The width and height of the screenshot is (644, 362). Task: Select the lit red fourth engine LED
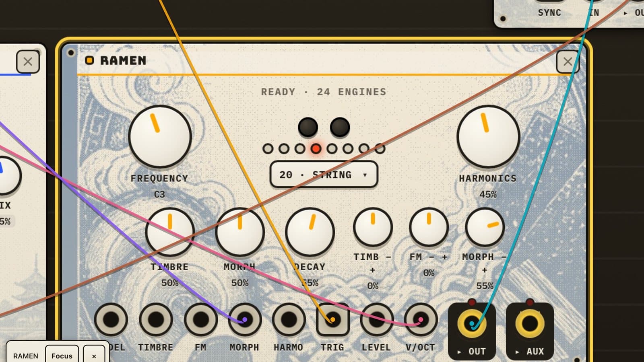(316, 149)
